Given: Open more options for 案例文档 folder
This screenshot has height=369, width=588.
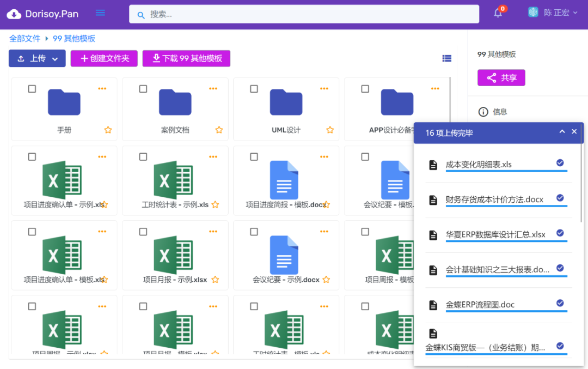Looking at the screenshot, I should point(213,89).
